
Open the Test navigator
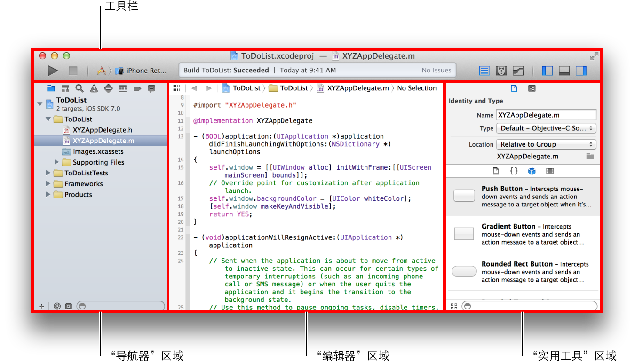click(108, 88)
